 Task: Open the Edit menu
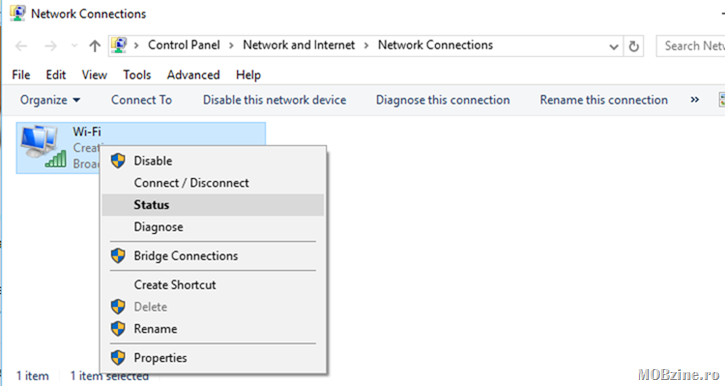(x=55, y=75)
